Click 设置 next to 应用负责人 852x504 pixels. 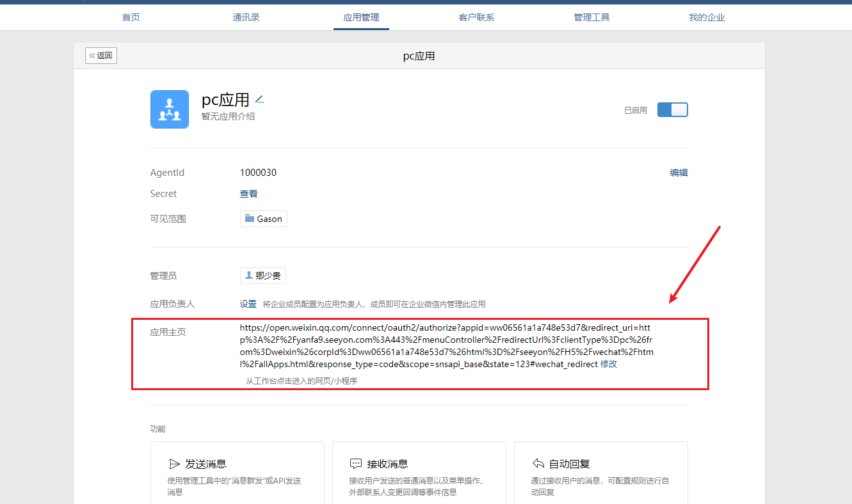tap(248, 304)
